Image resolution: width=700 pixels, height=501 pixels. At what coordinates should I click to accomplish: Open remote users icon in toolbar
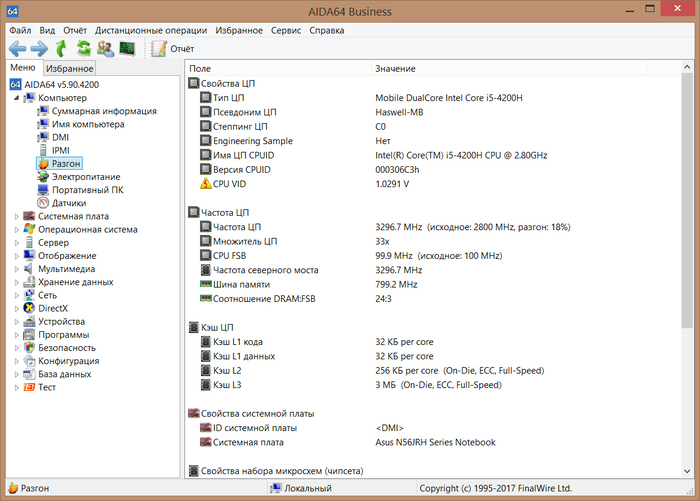105,48
